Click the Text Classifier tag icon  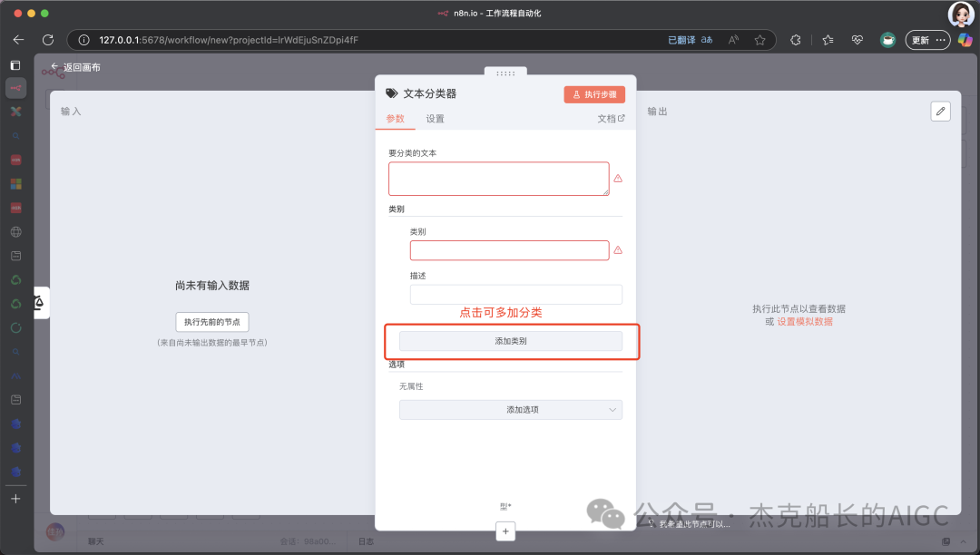[x=391, y=93]
